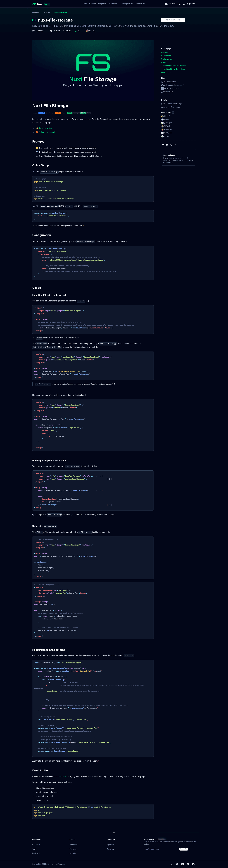Open Showcase footer link
The width and height of the screenshot is (228, 868).
pyautogui.click(x=73, y=849)
